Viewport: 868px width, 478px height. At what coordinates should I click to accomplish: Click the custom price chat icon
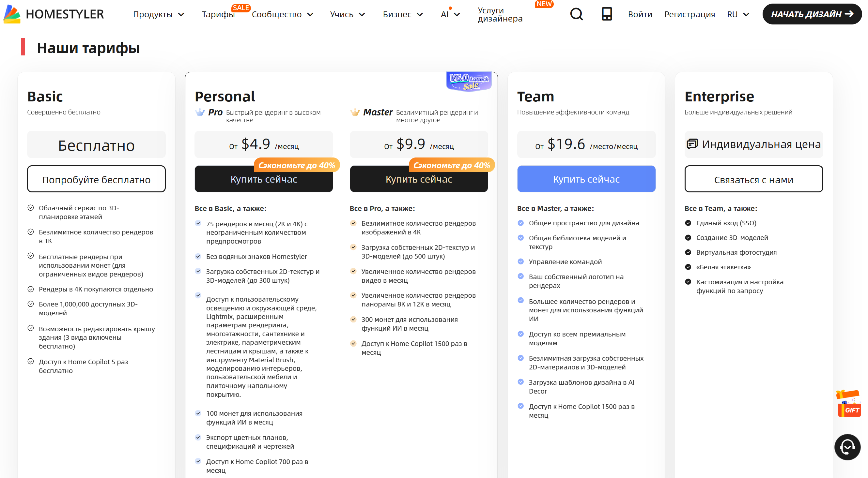[692, 144]
